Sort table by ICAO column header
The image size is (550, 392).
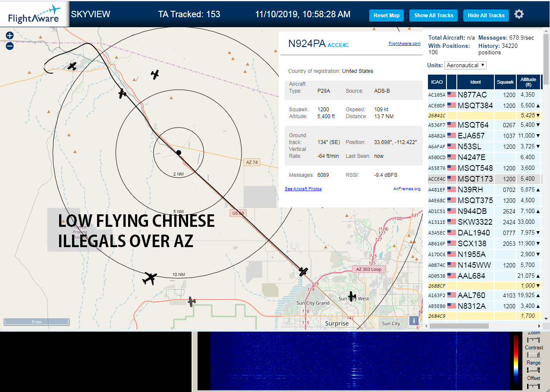point(437,82)
